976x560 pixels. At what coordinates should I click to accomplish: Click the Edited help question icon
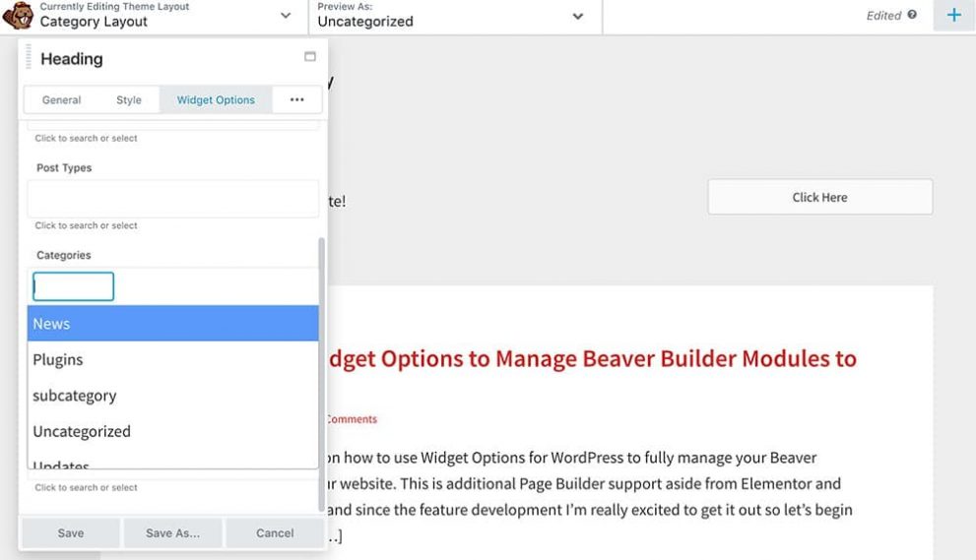pos(912,15)
